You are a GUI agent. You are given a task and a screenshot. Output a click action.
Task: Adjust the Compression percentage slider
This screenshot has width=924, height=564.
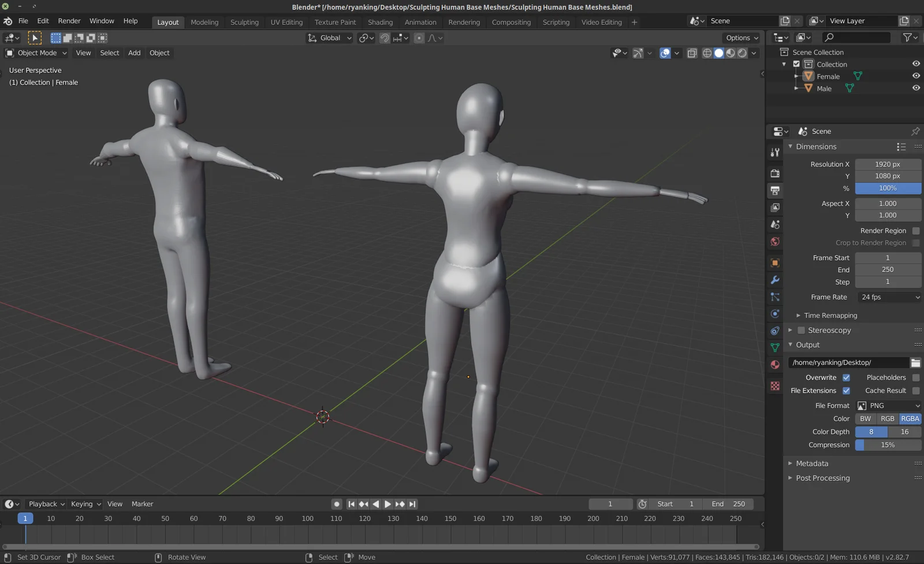[x=888, y=445]
